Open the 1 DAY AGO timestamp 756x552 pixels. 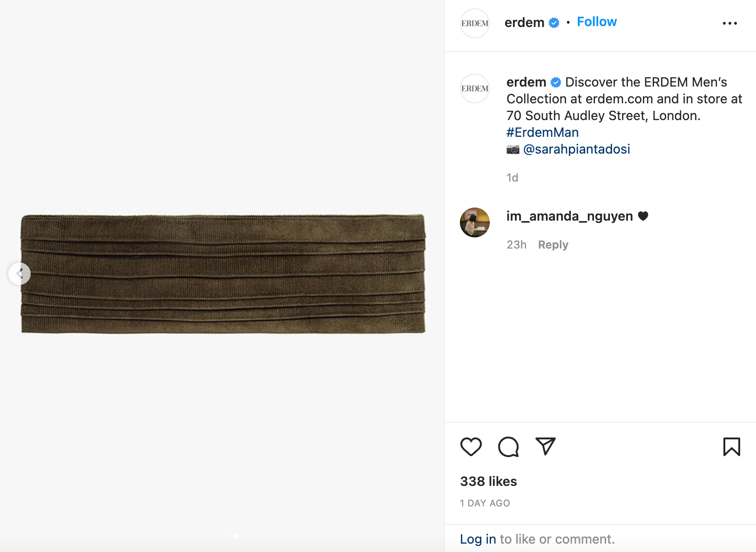(485, 503)
